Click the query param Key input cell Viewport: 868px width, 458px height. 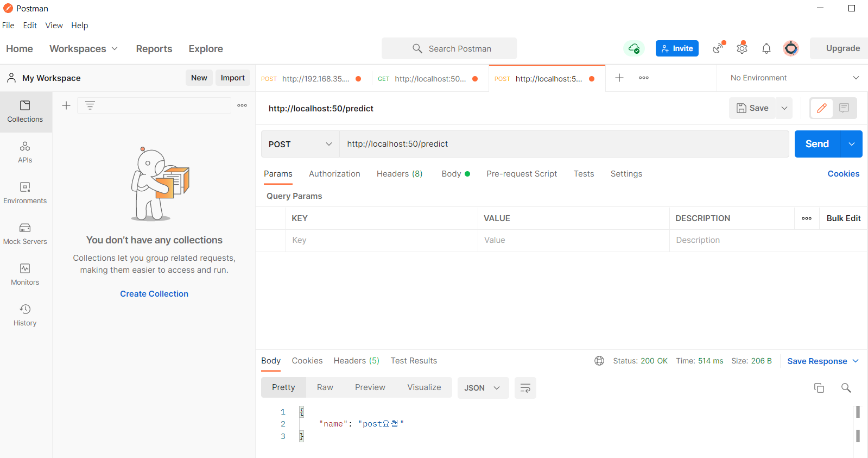[x=382, y=240]
